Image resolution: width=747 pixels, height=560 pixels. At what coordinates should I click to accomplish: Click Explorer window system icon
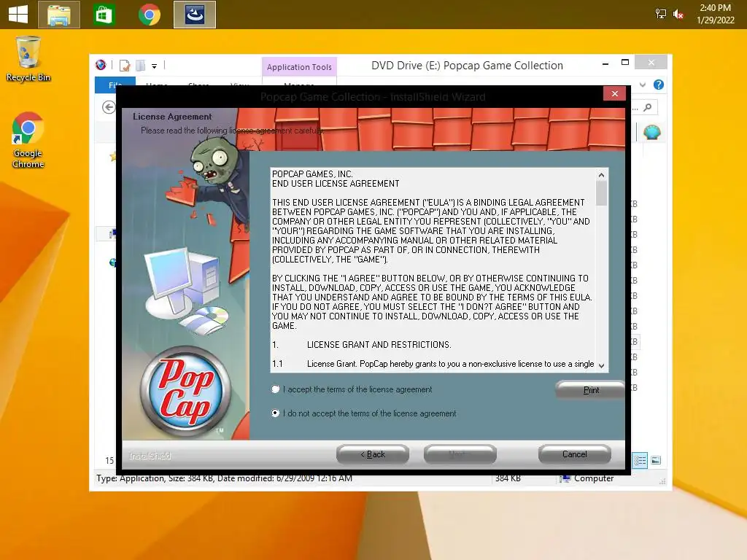(101, 65)
